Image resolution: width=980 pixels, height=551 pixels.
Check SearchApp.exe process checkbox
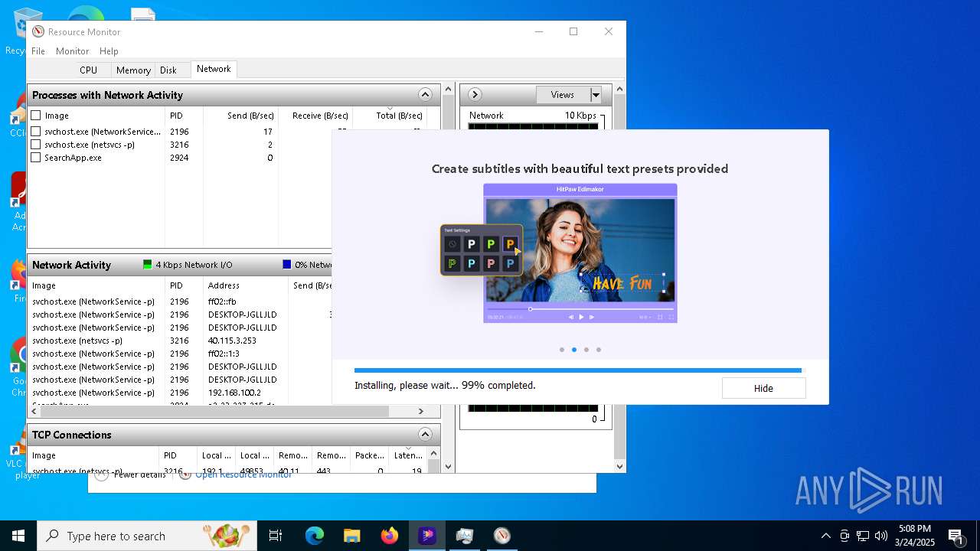pos(36,158)
